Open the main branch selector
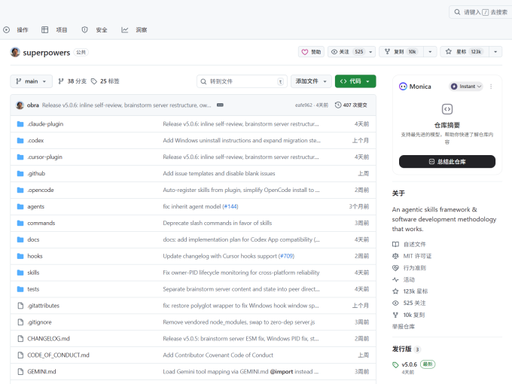512x384 pixels. (x=31, y=81)
